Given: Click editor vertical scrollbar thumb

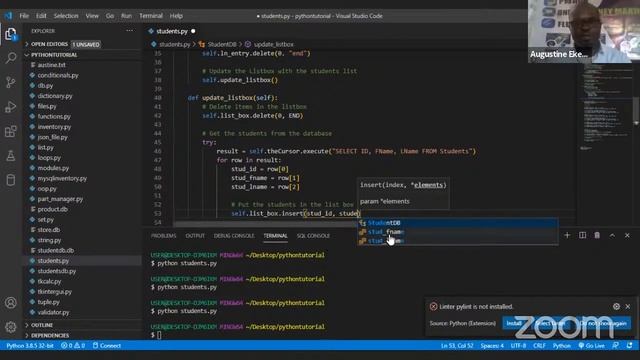Looking at the screenshot, I should click(x=636, y=110).
